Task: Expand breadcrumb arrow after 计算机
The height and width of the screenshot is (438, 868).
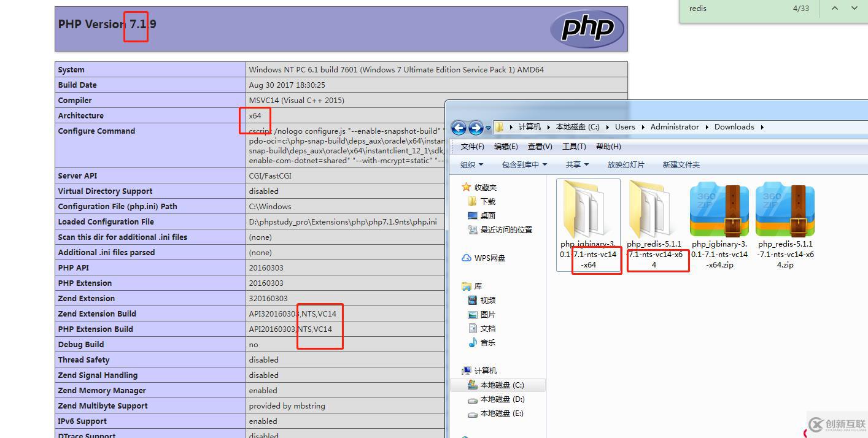Action: coord(548,127)
